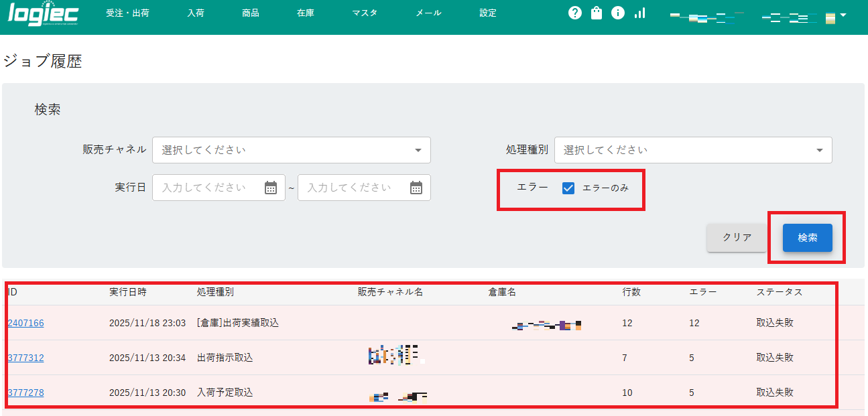This screenshot has width=868, height=416.
Task: Open the 在庫 menu
Action: coord(305,12)
